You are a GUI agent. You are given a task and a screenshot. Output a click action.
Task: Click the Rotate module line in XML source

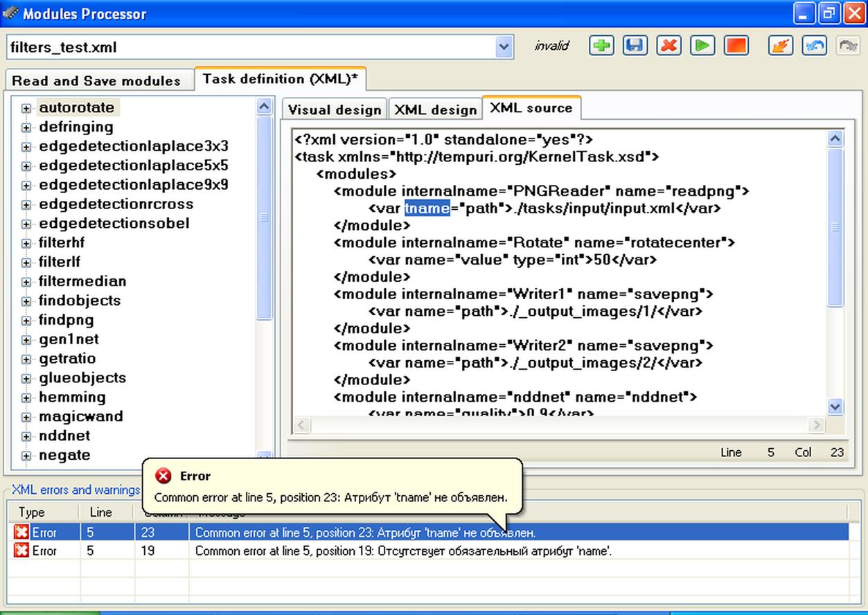[534, 242]
